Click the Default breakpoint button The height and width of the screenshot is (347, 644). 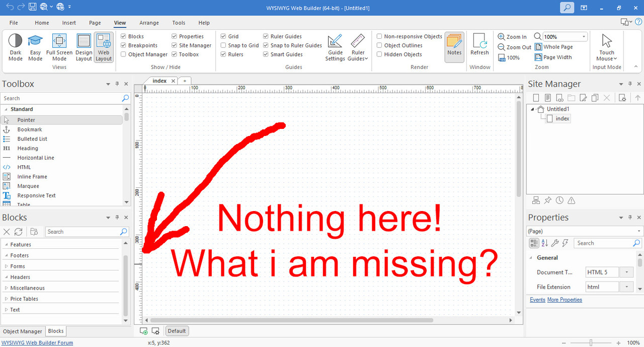177,331
